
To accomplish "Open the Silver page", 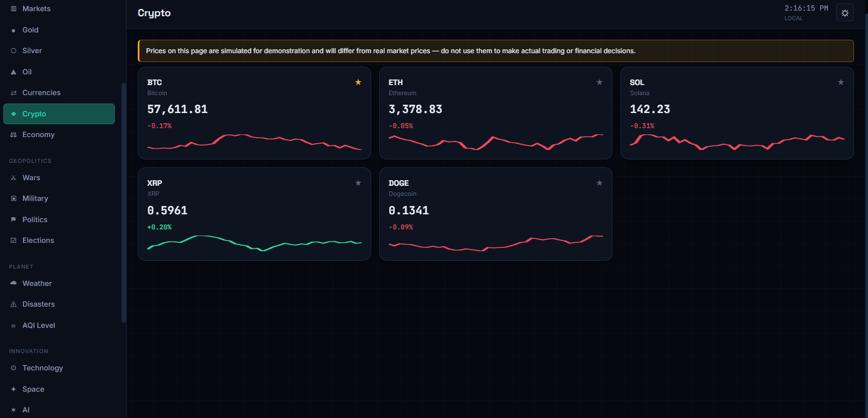I will point(59,51).
